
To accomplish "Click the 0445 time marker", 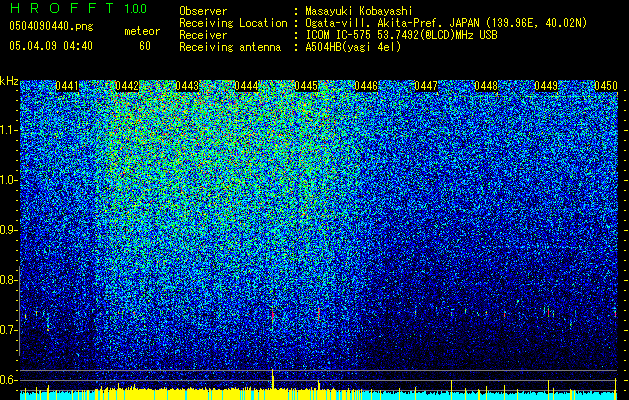I will point(306,86).
